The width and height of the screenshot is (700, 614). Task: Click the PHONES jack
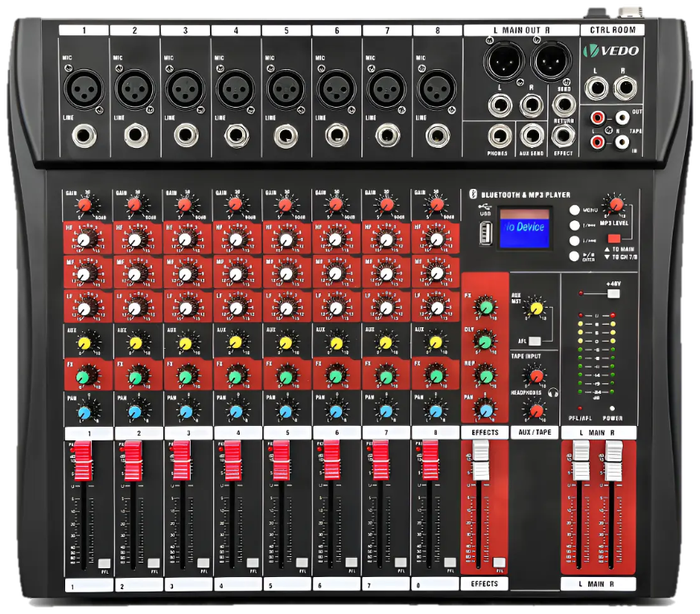[500, 136]
